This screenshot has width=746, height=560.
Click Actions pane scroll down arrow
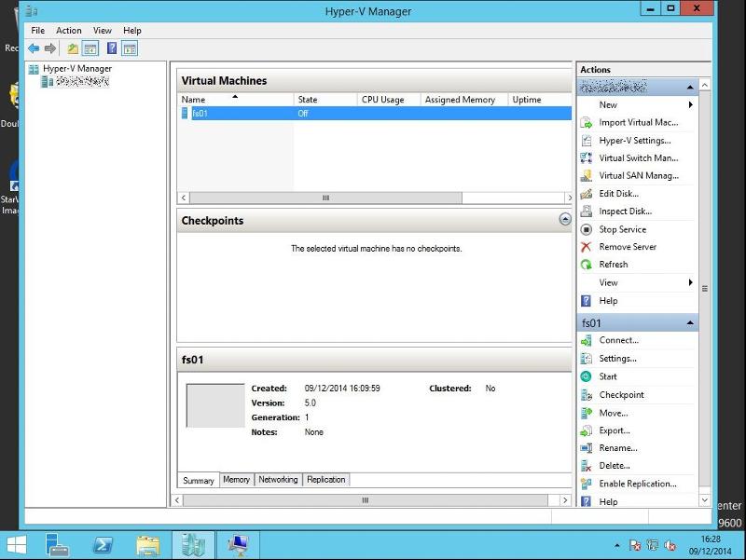(705, 500)
